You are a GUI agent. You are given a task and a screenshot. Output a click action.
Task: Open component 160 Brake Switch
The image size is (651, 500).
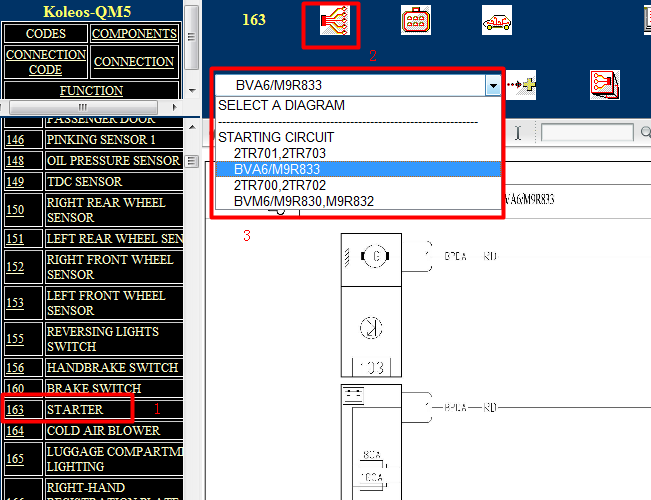coord(15,389)
